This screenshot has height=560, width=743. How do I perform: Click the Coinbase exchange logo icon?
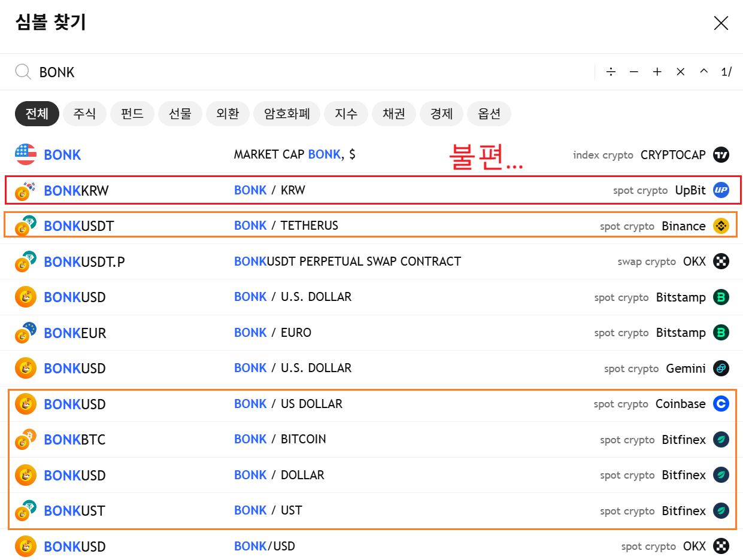tap(721, 404)
